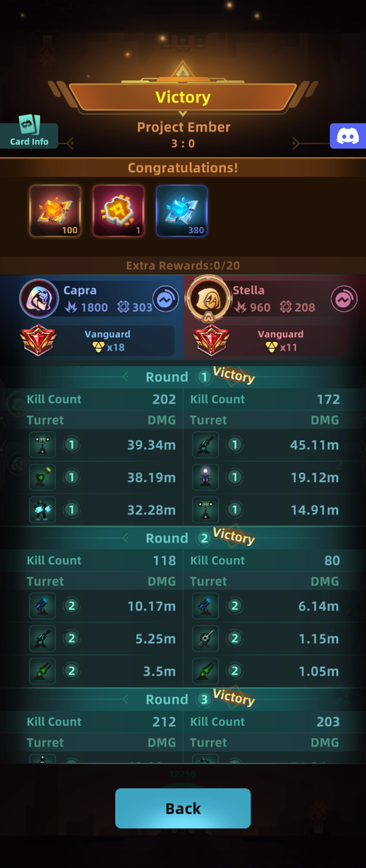Viewport: 366px width, 868px height.
Task: Open the Discord icon button
Action: (348, 136)
